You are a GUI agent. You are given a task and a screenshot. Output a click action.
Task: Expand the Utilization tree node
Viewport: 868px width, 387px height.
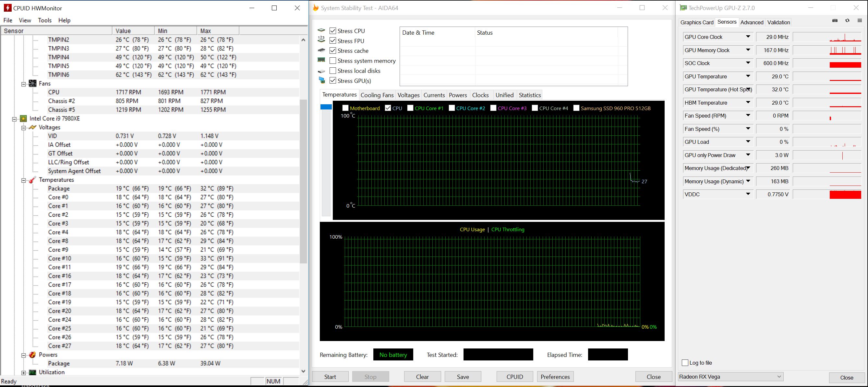(24, 372)
